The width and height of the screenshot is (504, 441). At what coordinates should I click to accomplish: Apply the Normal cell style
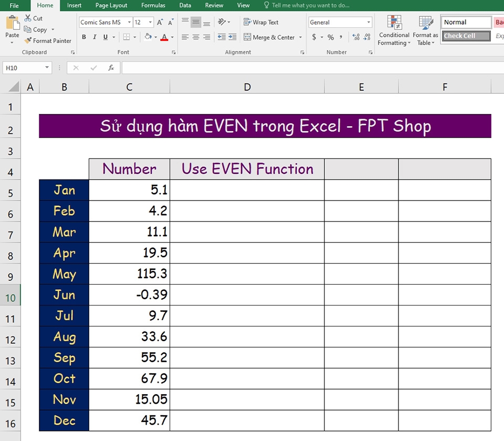point(466,22)
